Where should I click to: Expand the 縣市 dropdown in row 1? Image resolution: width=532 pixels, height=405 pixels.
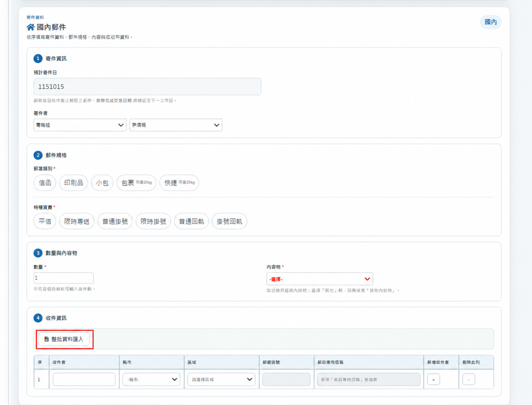151,379
